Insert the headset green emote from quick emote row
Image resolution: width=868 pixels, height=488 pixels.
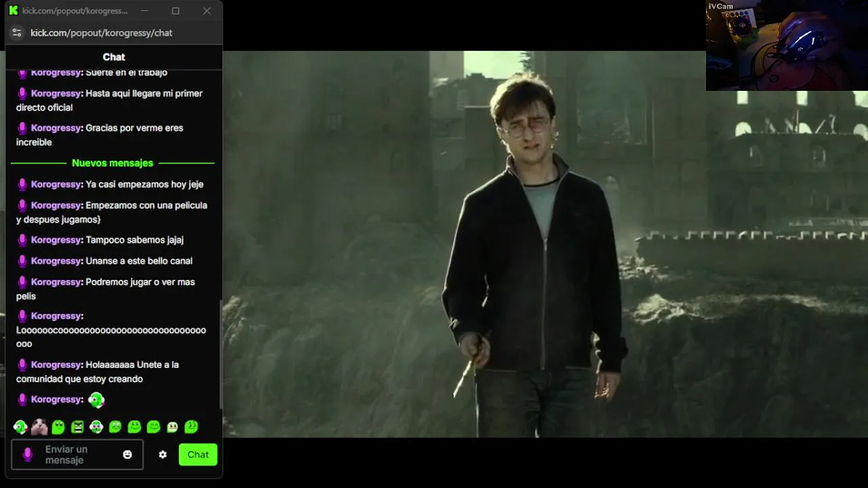20,426
